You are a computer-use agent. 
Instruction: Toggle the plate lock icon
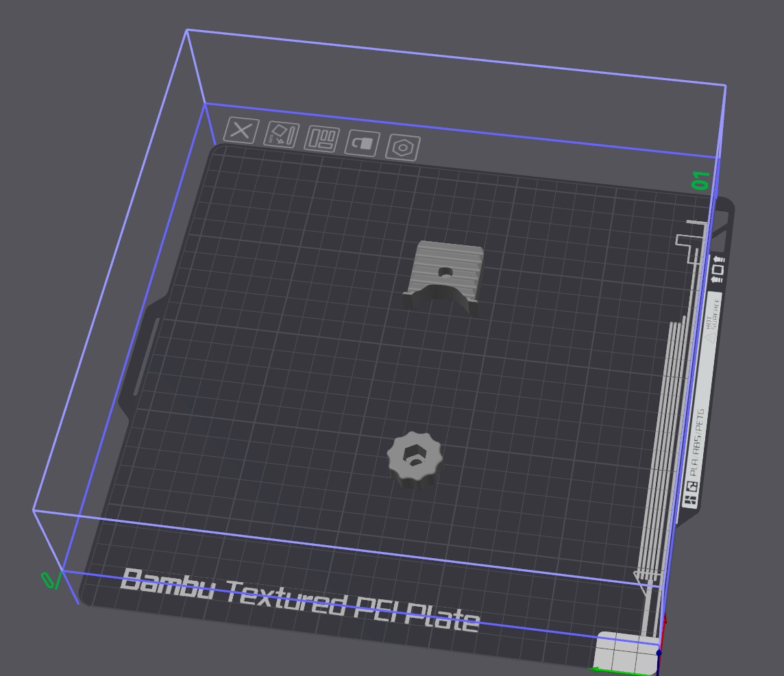click(362, 143)
